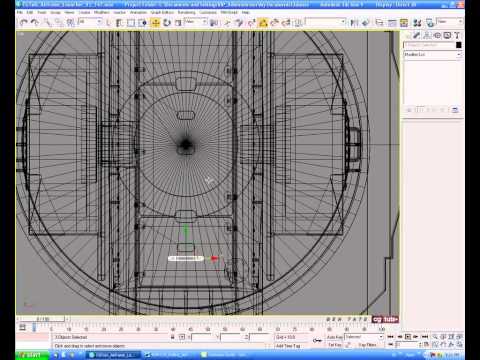Click the object name field
480x360 pixels.
(429, 45)
